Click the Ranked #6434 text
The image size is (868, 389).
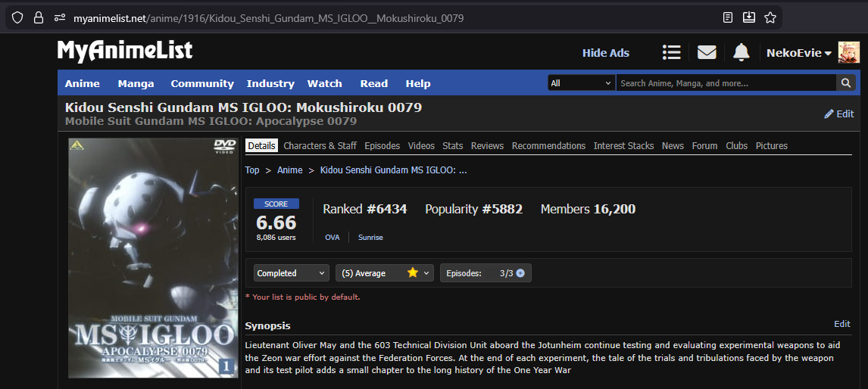click(x=365, y=209)
